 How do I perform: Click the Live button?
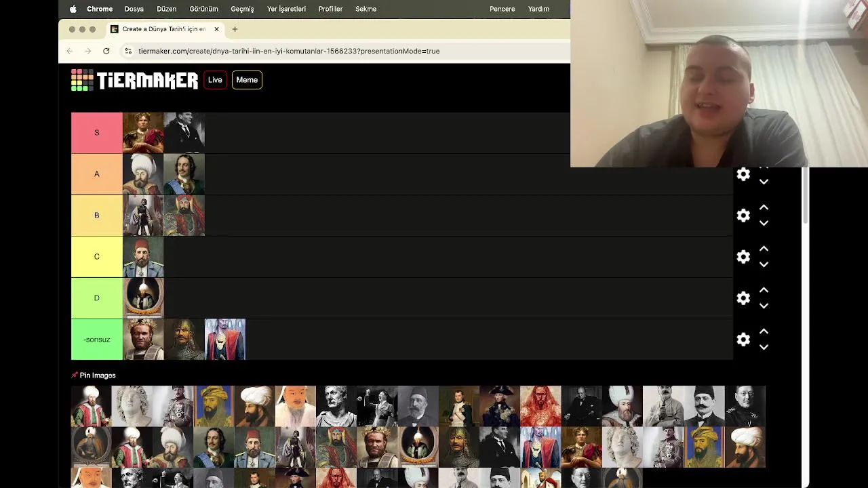point(215,80)
